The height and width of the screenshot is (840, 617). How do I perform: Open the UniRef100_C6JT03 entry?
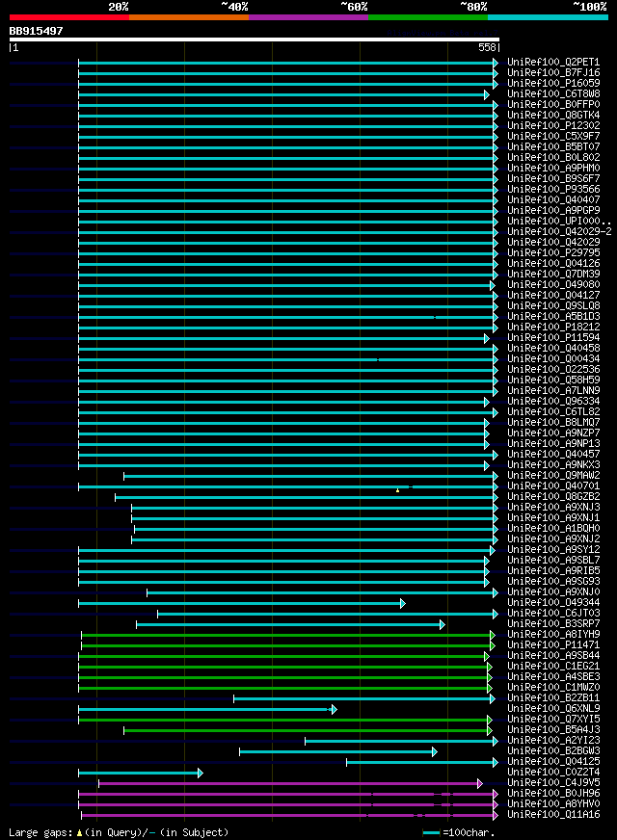point(553,613)
